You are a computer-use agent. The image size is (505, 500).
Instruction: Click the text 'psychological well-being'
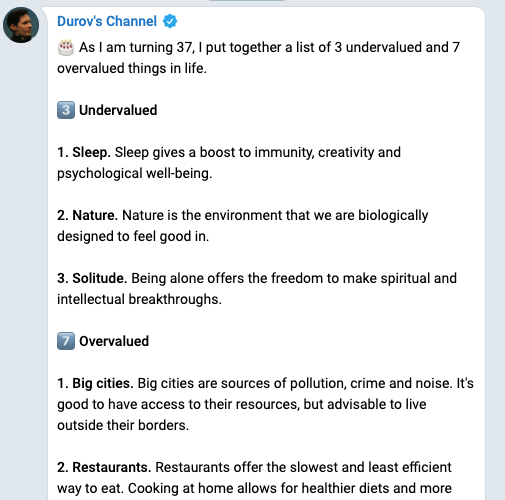tap(134, 174)
